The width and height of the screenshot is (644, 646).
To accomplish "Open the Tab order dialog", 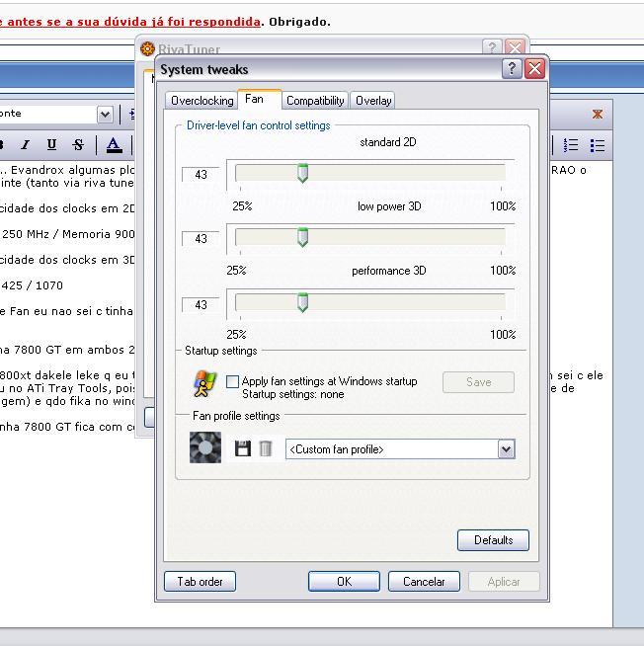I will (200, 582).
